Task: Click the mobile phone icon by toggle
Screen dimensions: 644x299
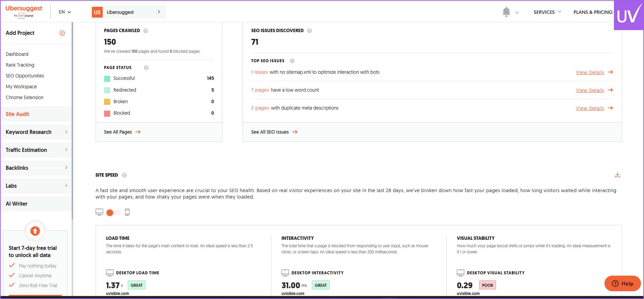Action: point(127,212)
